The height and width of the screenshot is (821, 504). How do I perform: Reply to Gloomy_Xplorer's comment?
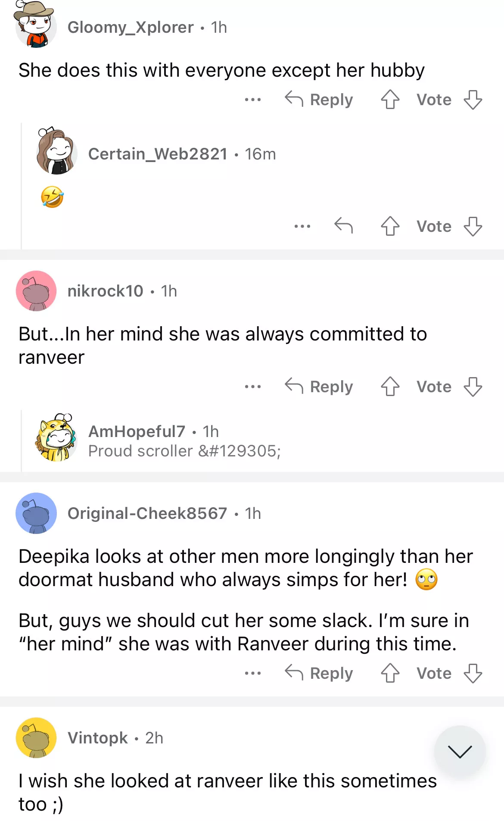[319, 100]
